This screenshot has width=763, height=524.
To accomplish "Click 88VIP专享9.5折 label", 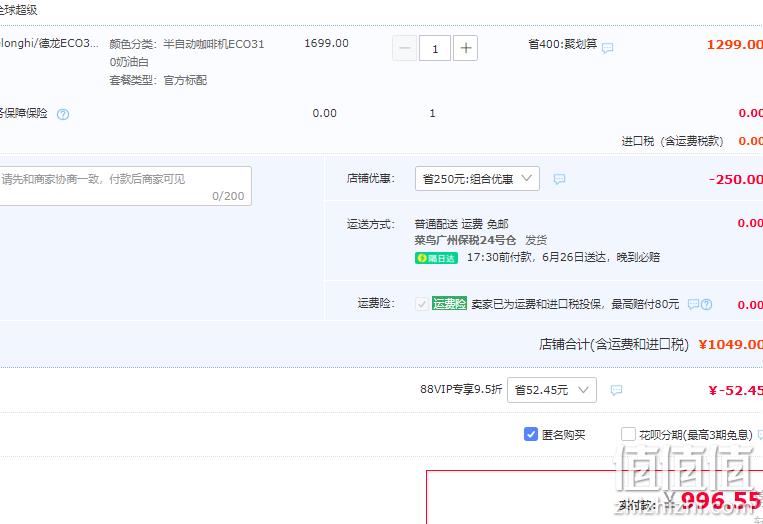I will [461, 389].
